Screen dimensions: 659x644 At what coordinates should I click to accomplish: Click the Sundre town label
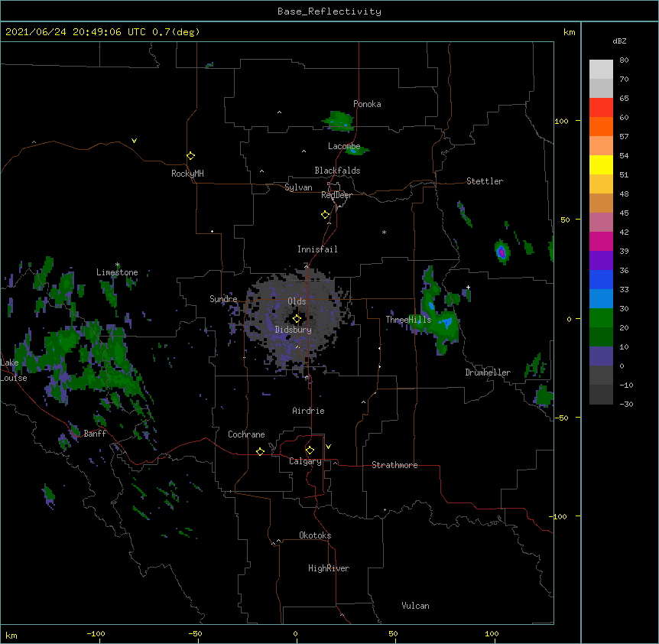tap(223, 299)
